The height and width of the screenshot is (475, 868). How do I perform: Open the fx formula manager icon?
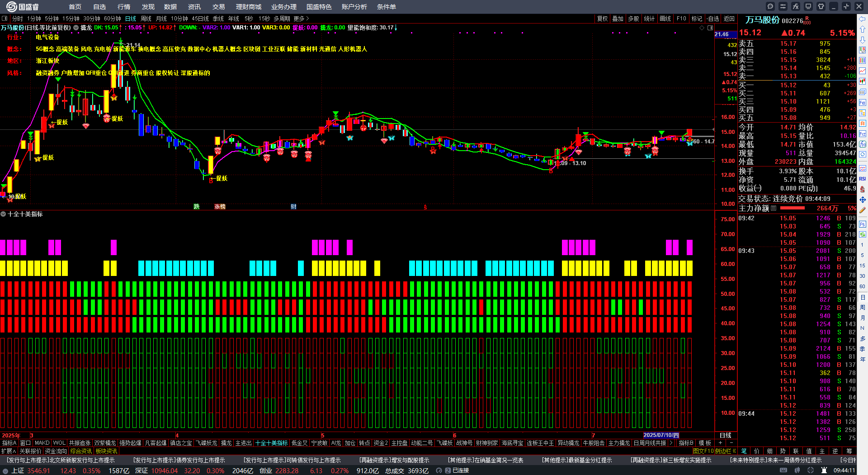click(x=796, y=6)
